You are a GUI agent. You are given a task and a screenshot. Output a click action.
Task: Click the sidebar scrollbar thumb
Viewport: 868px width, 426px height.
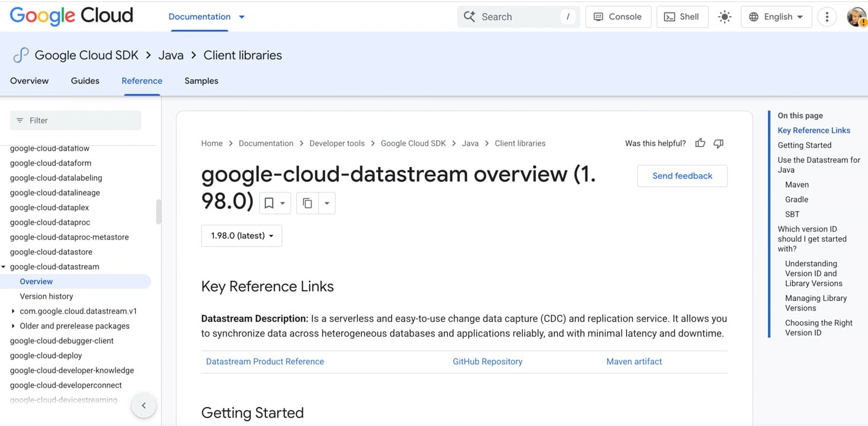pos(159,212)
